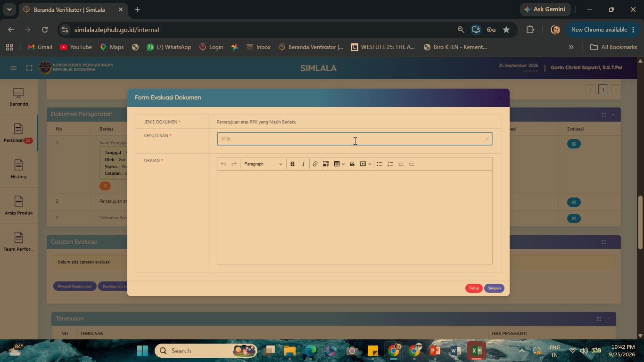Open the insert media dropdown arrow
This screenshot has width=644, height=362.
pos(370,164)
